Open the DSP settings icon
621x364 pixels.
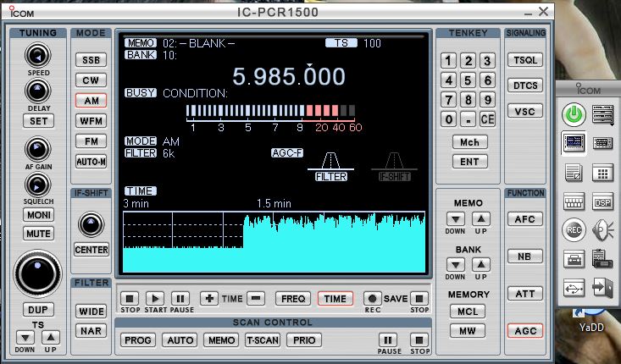tap(602, 201)
